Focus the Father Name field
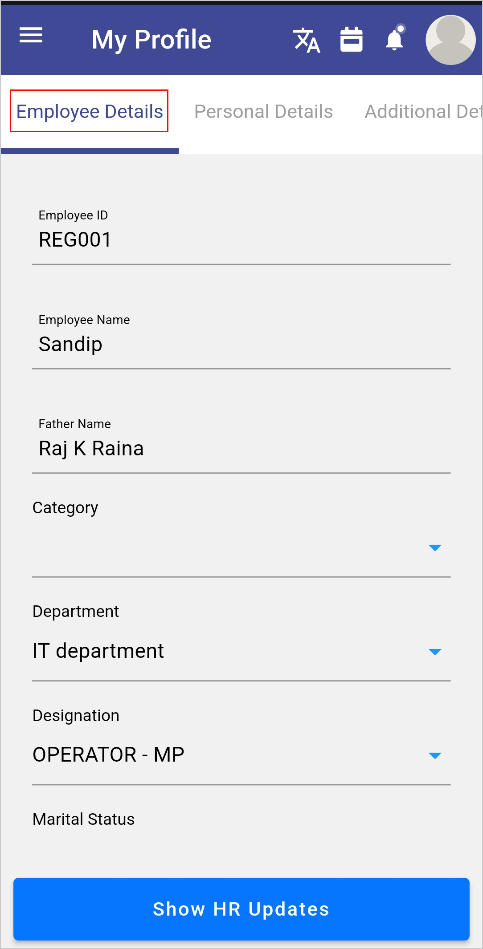 242,442
